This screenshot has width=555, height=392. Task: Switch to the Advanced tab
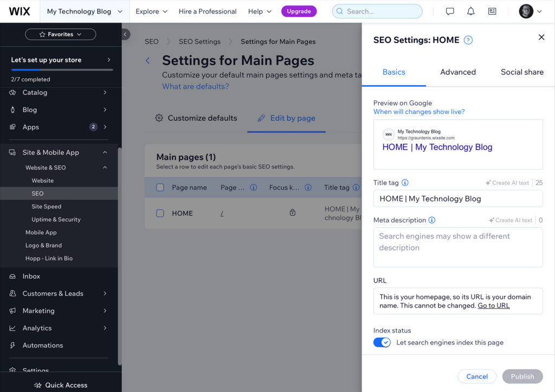(457, 72)
